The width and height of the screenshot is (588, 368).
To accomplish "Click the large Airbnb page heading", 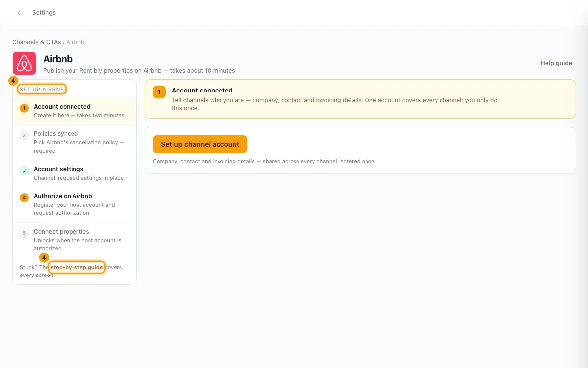I will tap(58, 59).
